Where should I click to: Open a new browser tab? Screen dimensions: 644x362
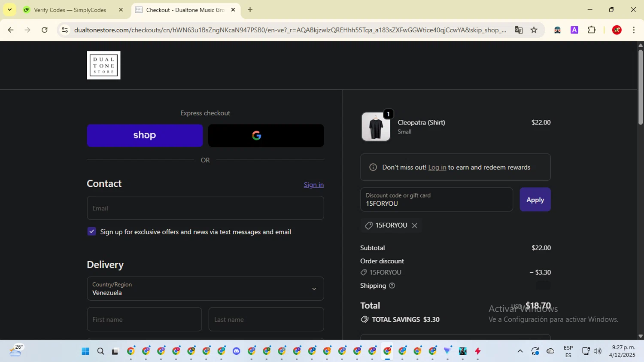250,10
